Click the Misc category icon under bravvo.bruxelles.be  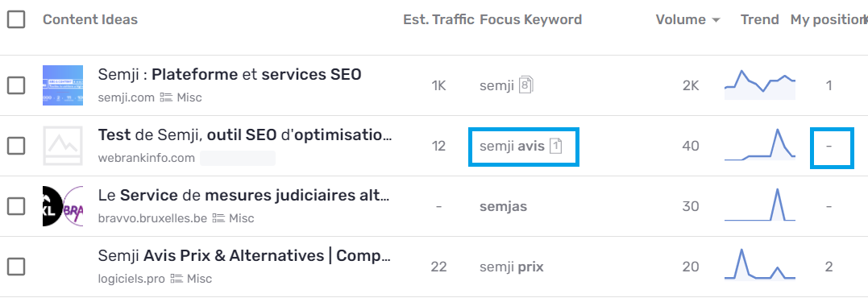[x=218, y=218]
